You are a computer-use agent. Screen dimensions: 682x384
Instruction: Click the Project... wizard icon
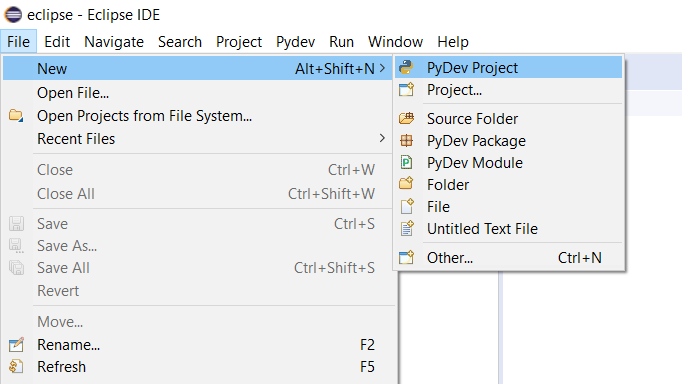click(x=406, y=90)
